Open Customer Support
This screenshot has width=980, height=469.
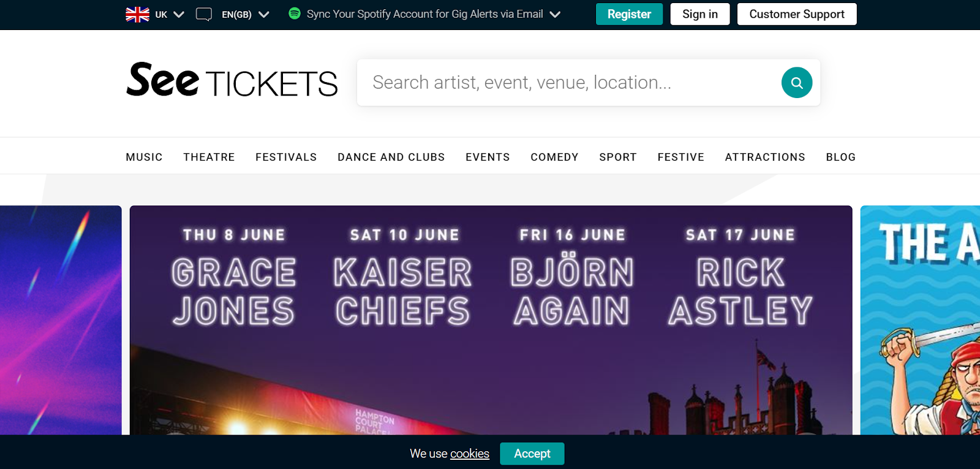[x=796, y=14]
